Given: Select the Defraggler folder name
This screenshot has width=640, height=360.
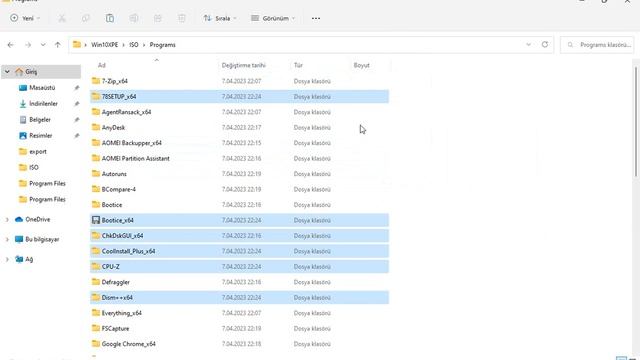Looking at the screenshot, I should point(116,282).
